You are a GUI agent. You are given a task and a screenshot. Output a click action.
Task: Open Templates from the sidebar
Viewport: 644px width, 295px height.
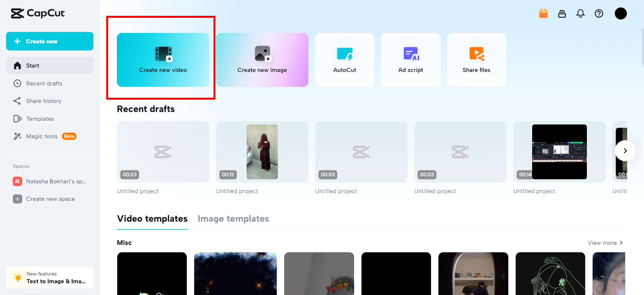(x=40, y=118)
